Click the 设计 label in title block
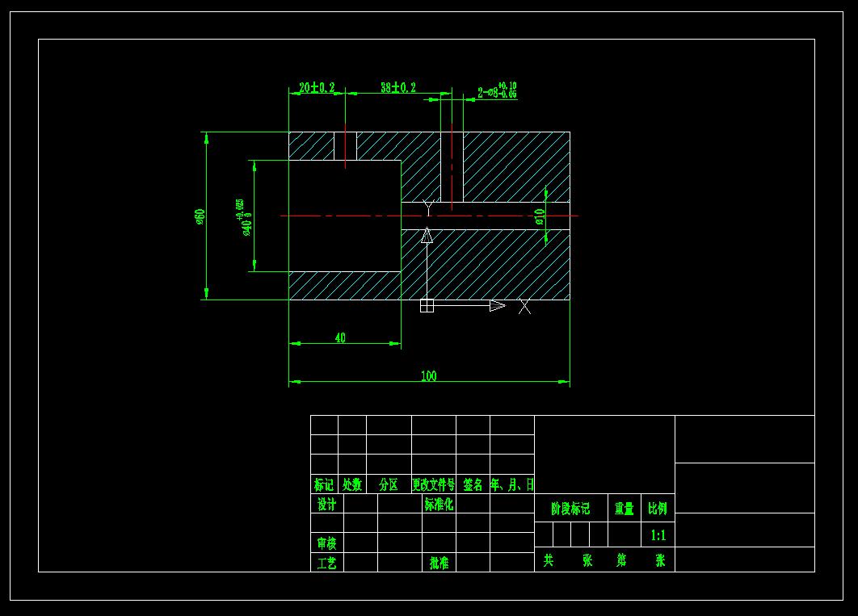 click(326, 505)
